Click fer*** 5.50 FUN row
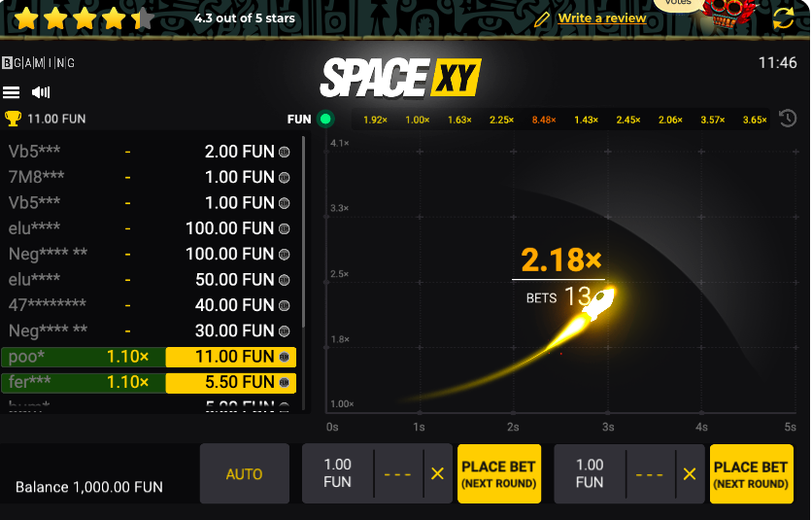Image resolution: width=812 pixels, height=520 pixels. (x=150, y=382)
